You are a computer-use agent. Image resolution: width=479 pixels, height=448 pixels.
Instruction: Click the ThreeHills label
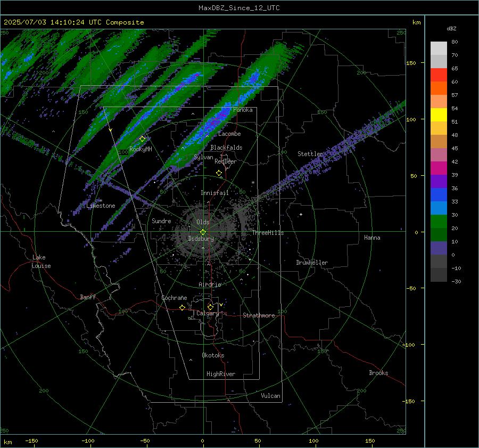pos(268,233)
